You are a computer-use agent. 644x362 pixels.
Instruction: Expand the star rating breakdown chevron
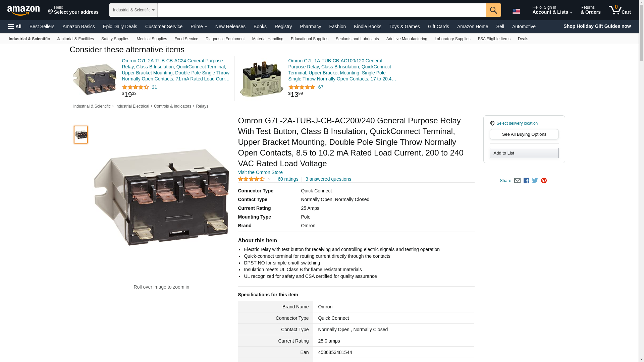[x=269, y=179]
